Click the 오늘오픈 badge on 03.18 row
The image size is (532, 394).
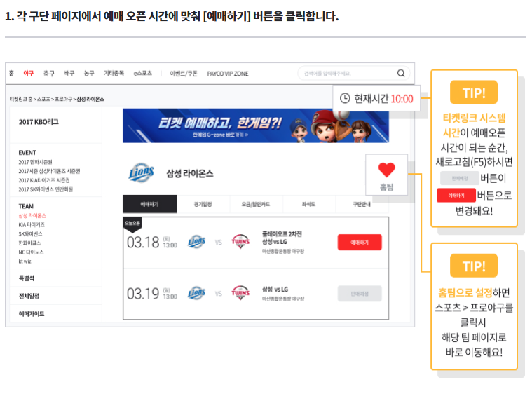tap(132, 224)
